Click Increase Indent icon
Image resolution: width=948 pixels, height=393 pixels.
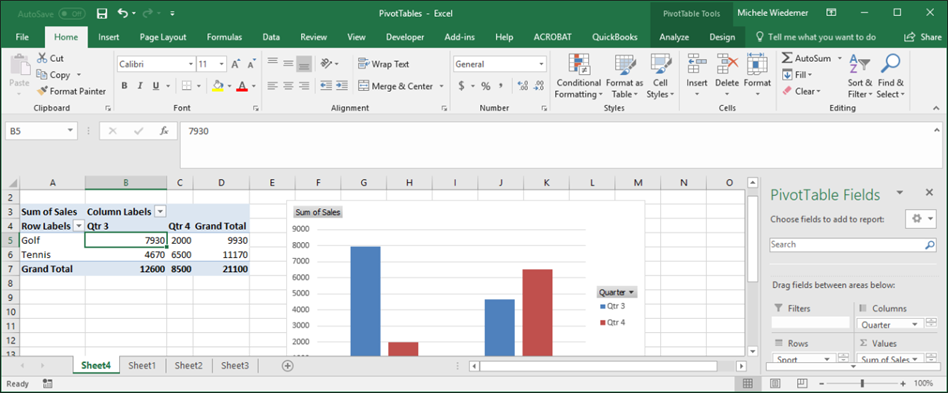click(x=342, y=86)
